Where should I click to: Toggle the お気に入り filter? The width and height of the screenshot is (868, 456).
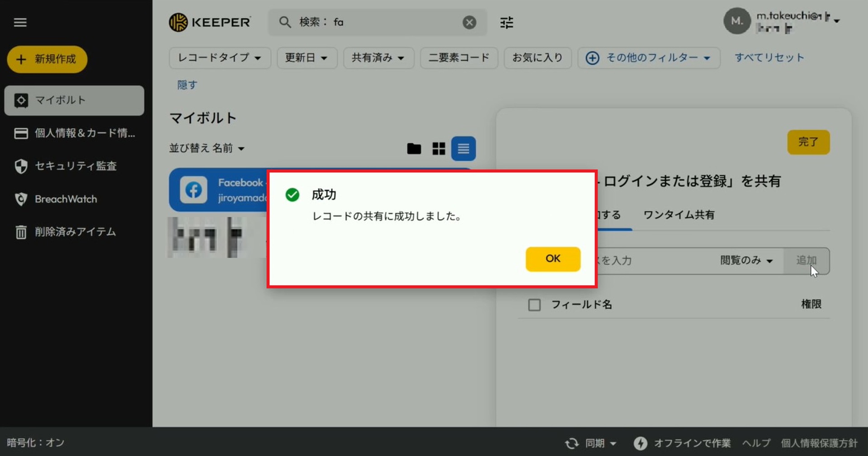(x=537, y=58)
